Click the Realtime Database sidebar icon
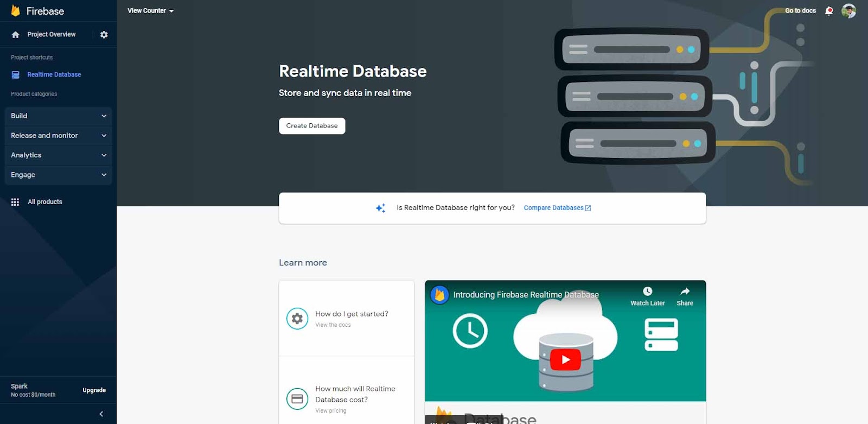The height and width of the screenshot is (424, 868). 15,75
